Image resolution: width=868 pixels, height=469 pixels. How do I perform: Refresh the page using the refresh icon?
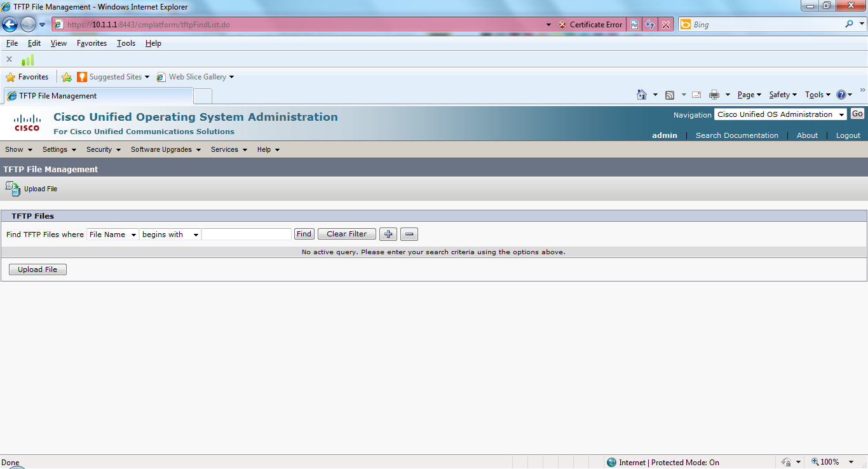[650, 25]
